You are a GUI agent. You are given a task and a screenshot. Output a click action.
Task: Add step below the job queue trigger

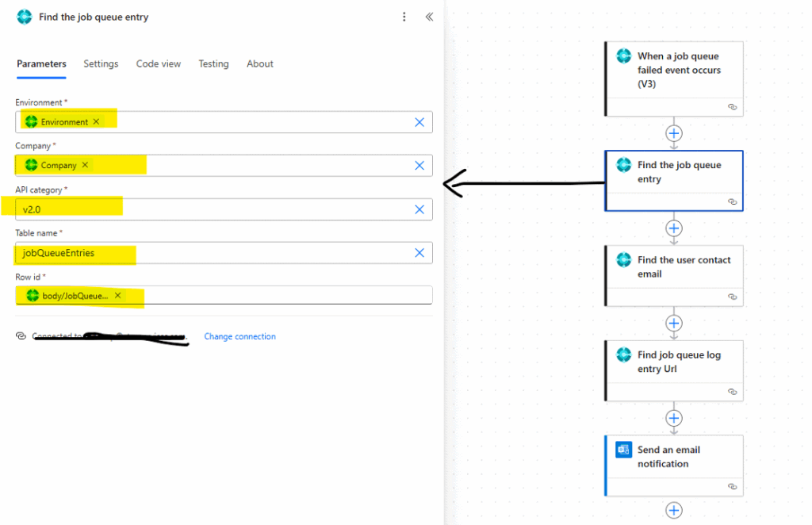pyautogui.click(x=674, y=133)
